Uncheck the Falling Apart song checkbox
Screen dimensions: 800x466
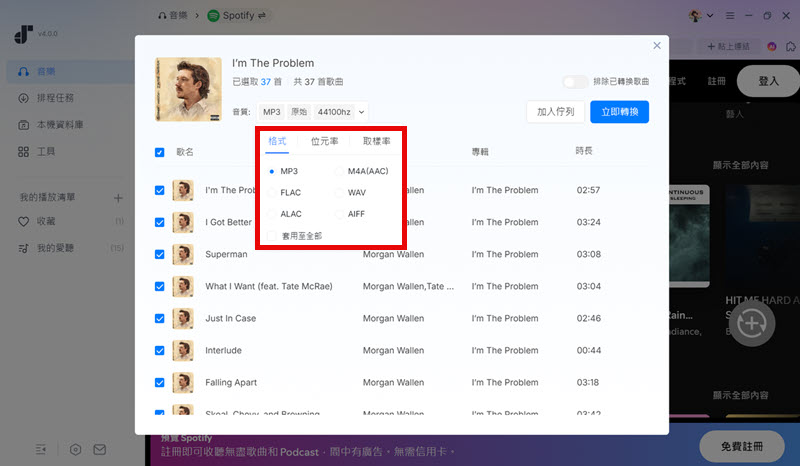[160, 383]
